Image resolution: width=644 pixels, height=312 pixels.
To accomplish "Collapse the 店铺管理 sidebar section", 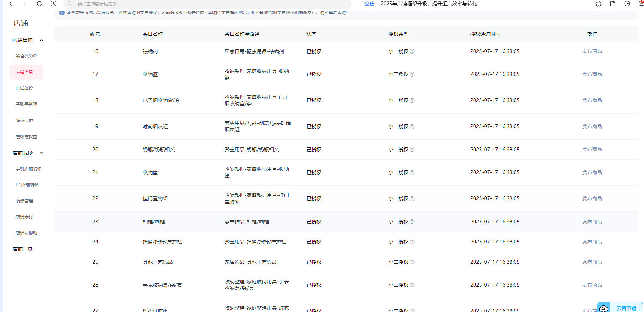I will (x=41, y=40).
